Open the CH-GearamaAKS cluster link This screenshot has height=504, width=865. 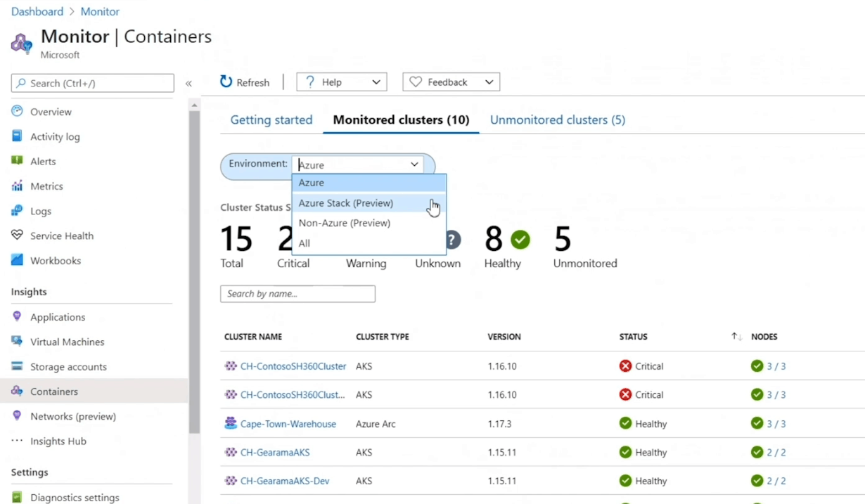[x=275, y=453]
